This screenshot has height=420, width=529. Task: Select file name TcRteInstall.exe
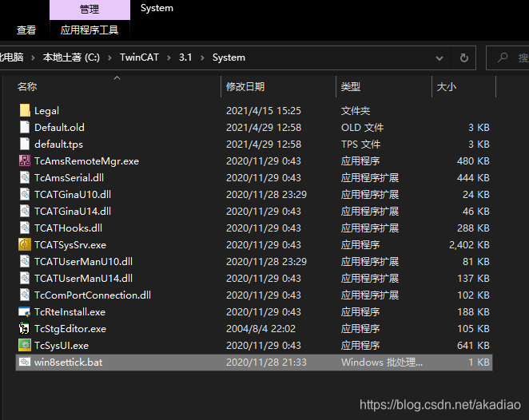click(70, 312)
